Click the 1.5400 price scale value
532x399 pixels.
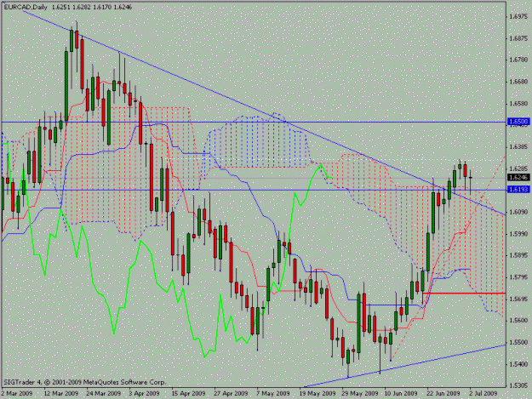click(x=519, y=364)
